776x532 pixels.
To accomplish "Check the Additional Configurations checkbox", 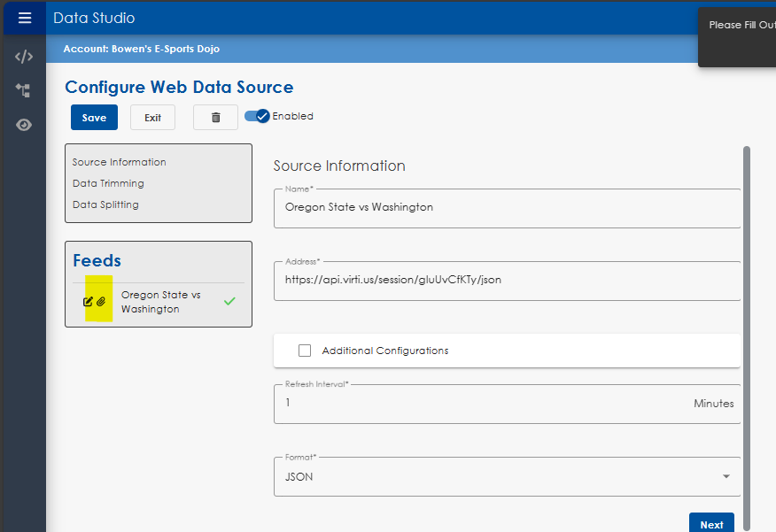I will point(305,351).
